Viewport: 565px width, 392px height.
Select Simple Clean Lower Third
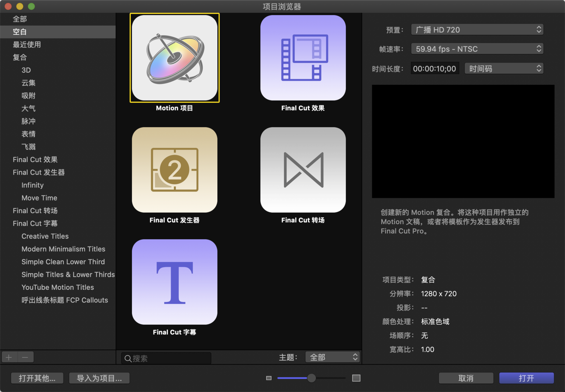[58, 262]
